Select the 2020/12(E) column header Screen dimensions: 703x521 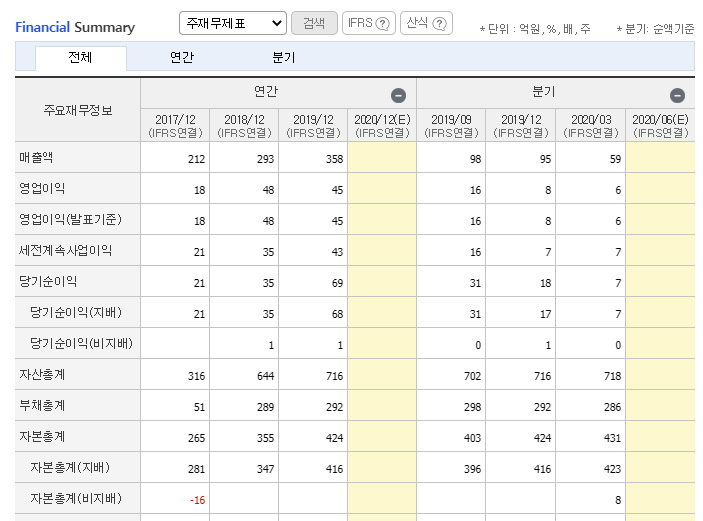pos(382,126)
